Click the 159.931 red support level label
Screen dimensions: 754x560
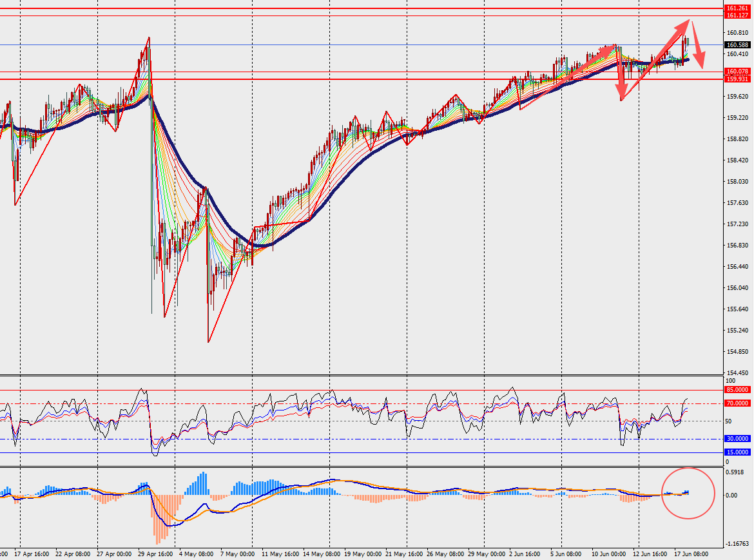(x=737, y=79)
